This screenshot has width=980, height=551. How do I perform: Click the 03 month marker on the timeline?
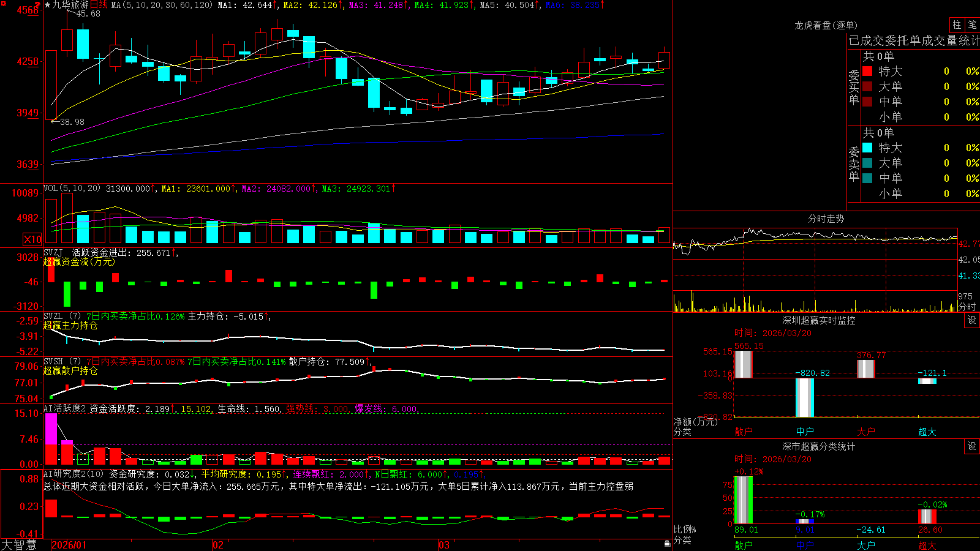point(444,545)
